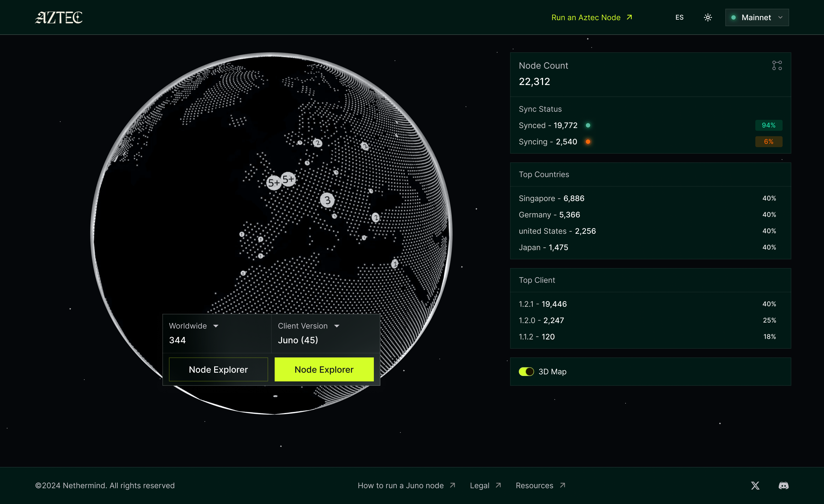Click the Sync Status heading
Image resolution: width=824 pixels, height=504 pixels.
540,109
